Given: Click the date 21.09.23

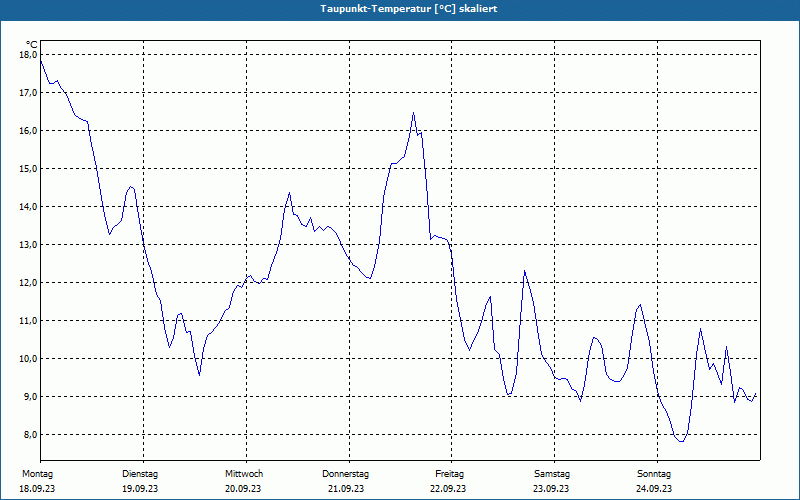Looking at the screenshot, I should [346, 489].
